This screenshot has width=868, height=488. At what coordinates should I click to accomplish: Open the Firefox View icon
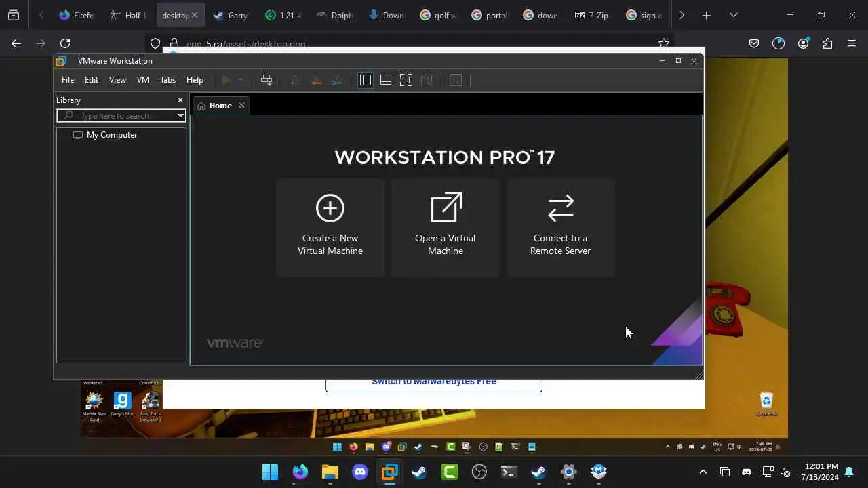[14, 15]
